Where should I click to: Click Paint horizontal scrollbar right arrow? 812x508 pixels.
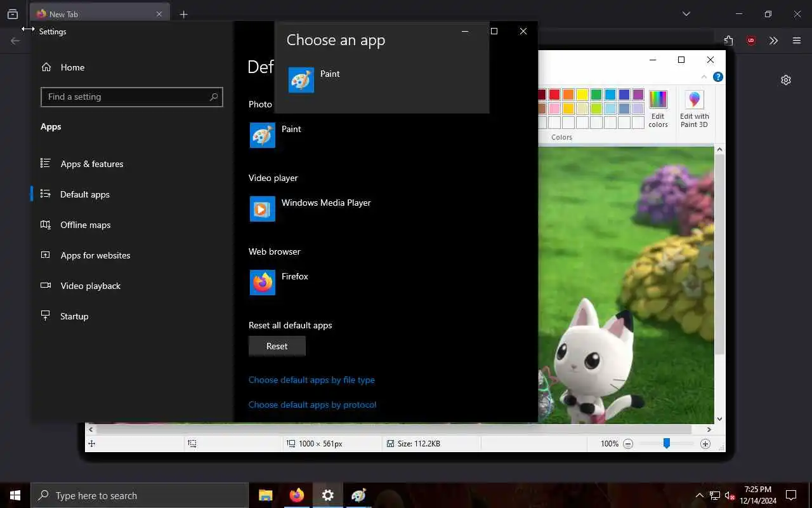click(x=709, y=430)
